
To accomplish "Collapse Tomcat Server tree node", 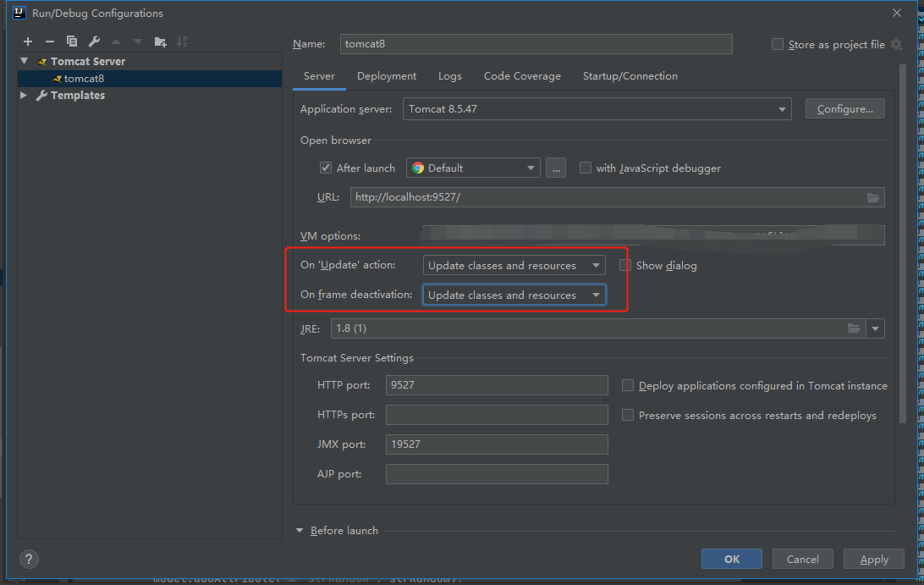I will tap(25, 61).
